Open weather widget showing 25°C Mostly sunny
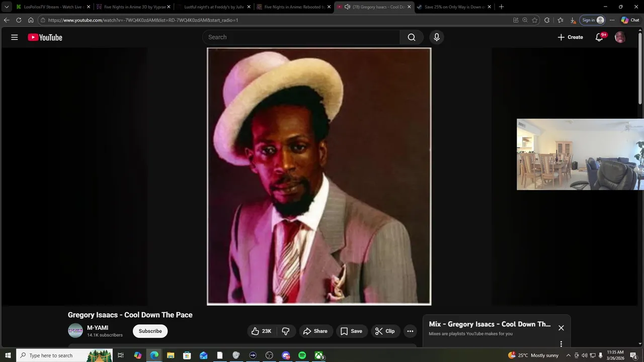Screen dimensions: 644x362 [533, 355]
